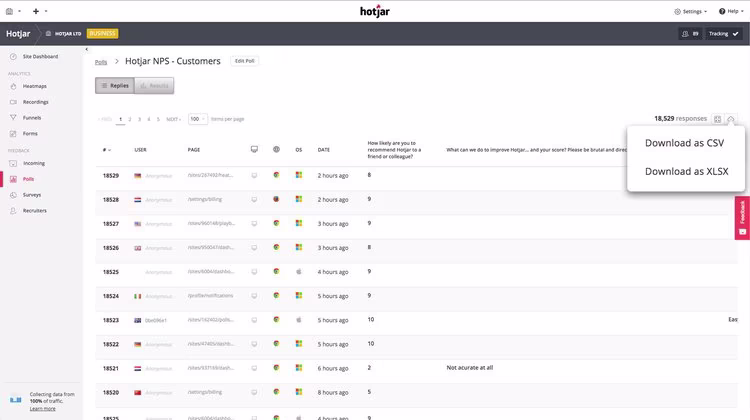Click the flag icon in row 18522
The image size is (750, 420).
[x=138, y=344]
